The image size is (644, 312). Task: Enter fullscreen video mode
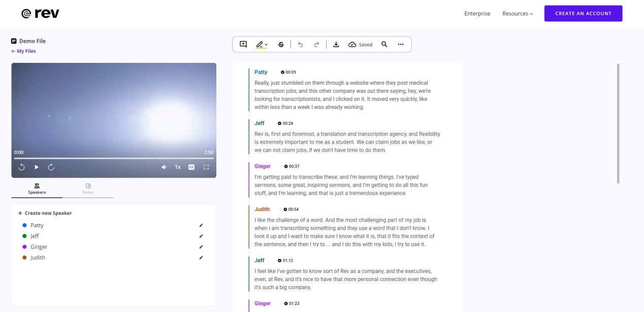tap(206, 167)
